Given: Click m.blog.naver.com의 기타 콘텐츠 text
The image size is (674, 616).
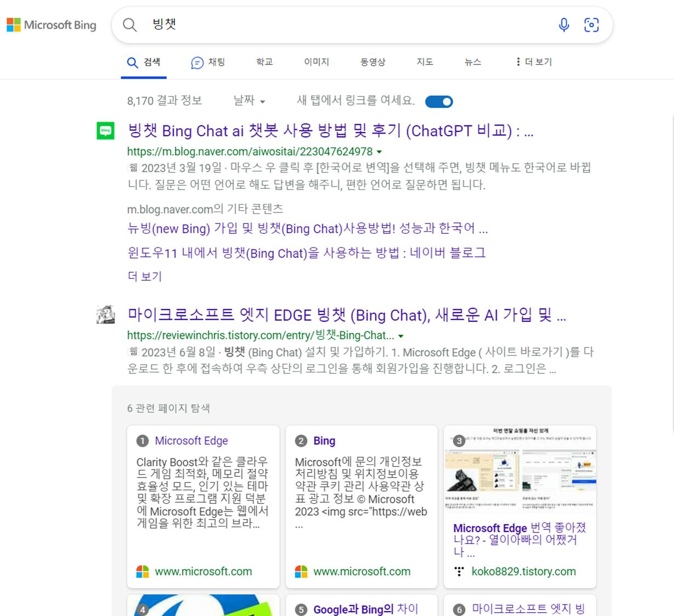Looking at the screenshot, I should pos(205,209).
